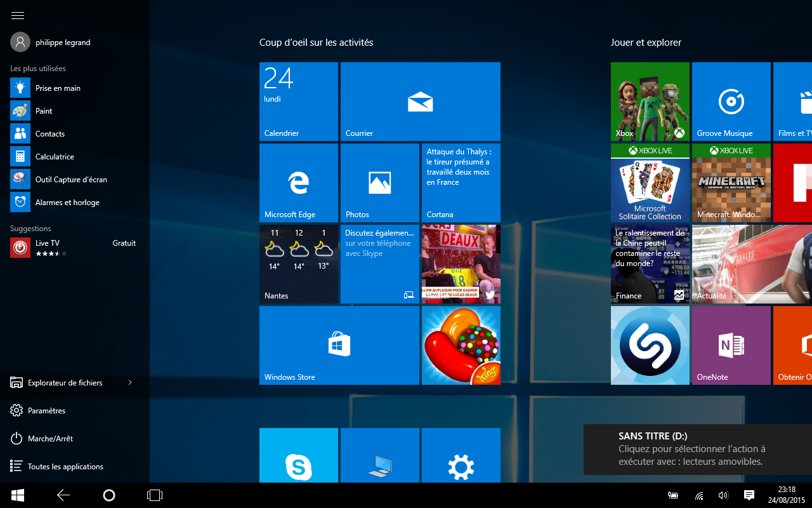
Task: Open the Actualité news tile
Action: (x=752, y=264)
